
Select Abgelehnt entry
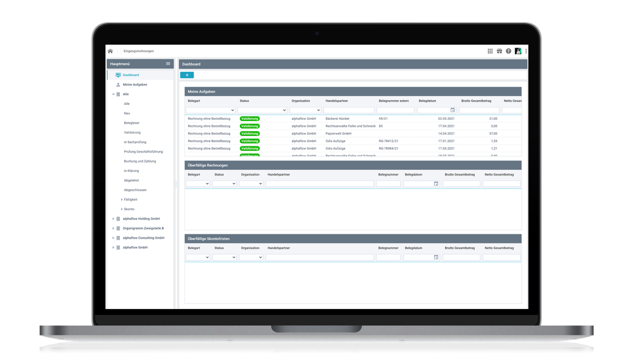[131, 180]
